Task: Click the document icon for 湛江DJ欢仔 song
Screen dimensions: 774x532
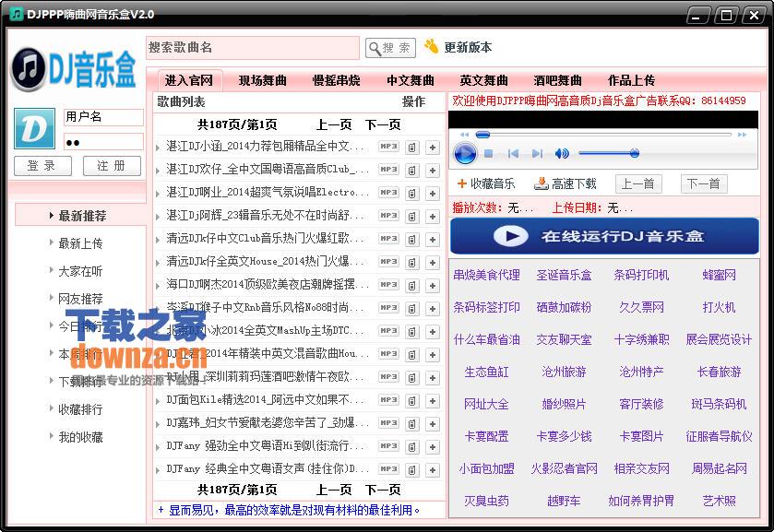Action: tap(411, 171)
